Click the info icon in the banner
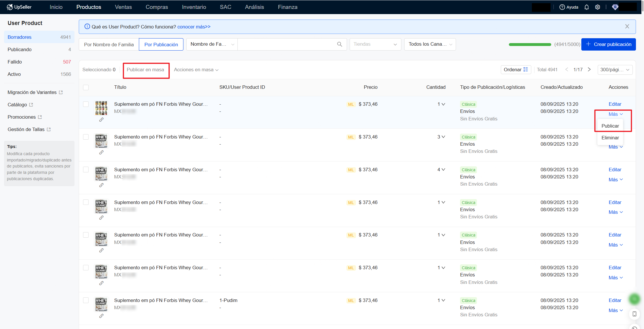Viewport: 644px width, 329px height. [x=87, y=26]
